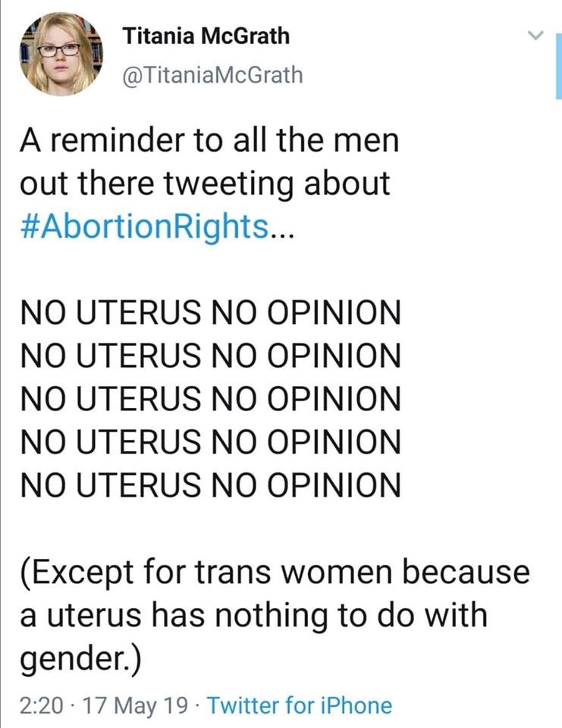
Task: Select the second NO UTERUS NO OPINION line
Action: [210, 355]
